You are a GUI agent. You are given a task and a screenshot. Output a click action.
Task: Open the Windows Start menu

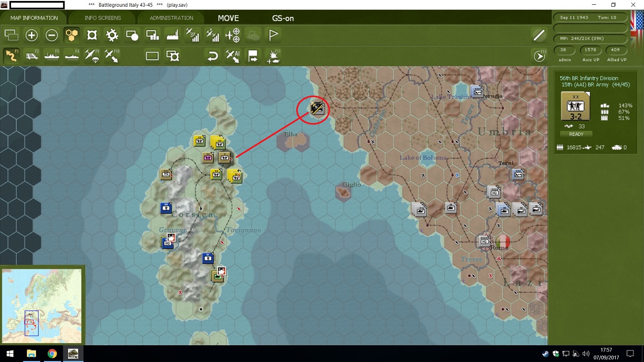point(10,354)
